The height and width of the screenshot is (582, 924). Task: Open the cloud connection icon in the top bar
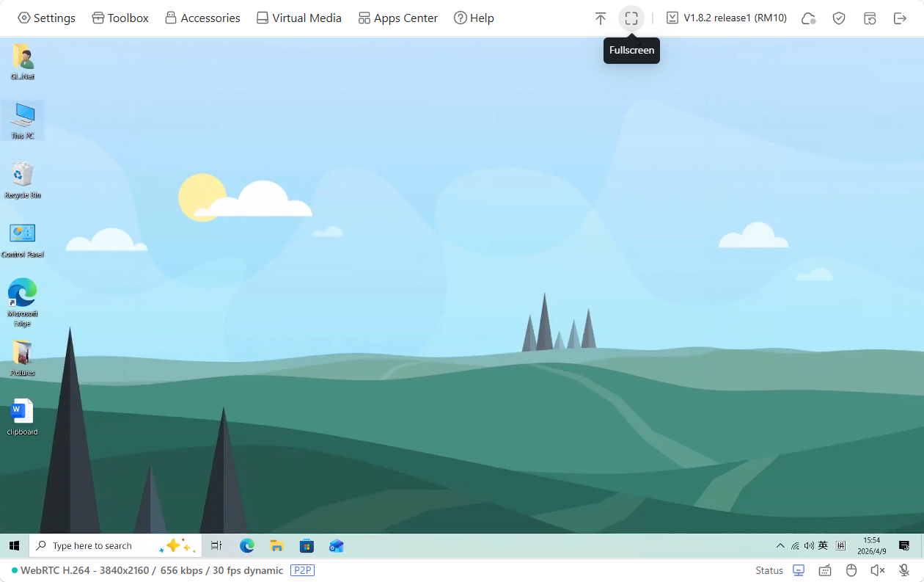pyautogui.click(x=808, y=18)
